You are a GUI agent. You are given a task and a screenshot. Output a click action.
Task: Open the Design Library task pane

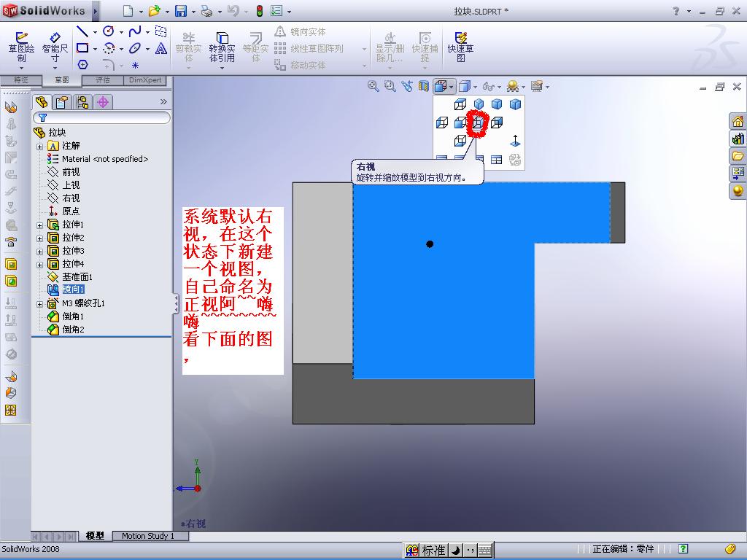(x=738, y=139)
